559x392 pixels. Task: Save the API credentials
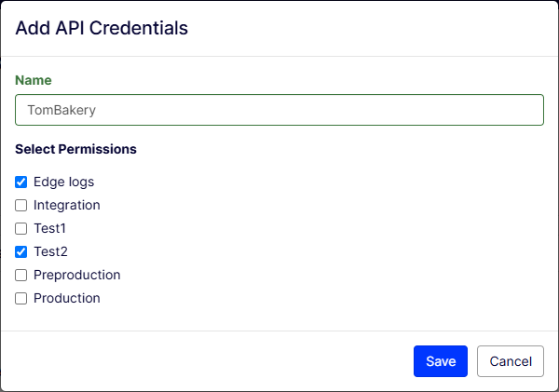(441, 361)
